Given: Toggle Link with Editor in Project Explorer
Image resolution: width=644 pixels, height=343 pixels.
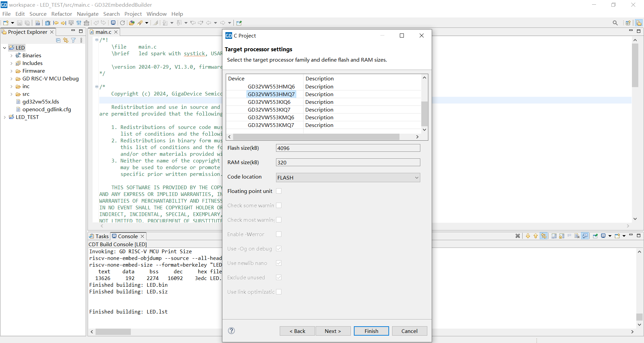Looking at the screenshot, I should [66, 41].
